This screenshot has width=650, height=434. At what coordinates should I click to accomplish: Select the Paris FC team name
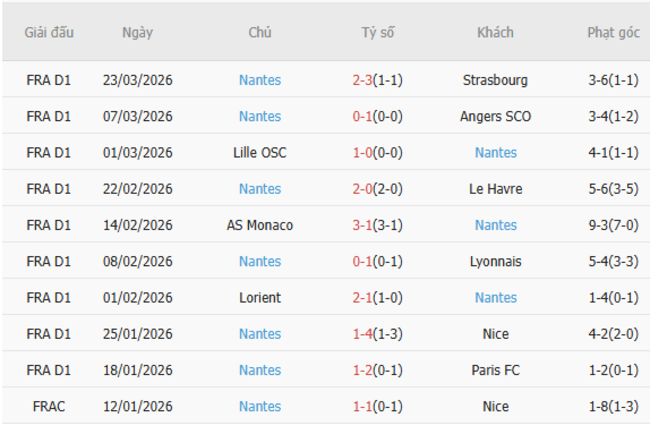[495, 370]
